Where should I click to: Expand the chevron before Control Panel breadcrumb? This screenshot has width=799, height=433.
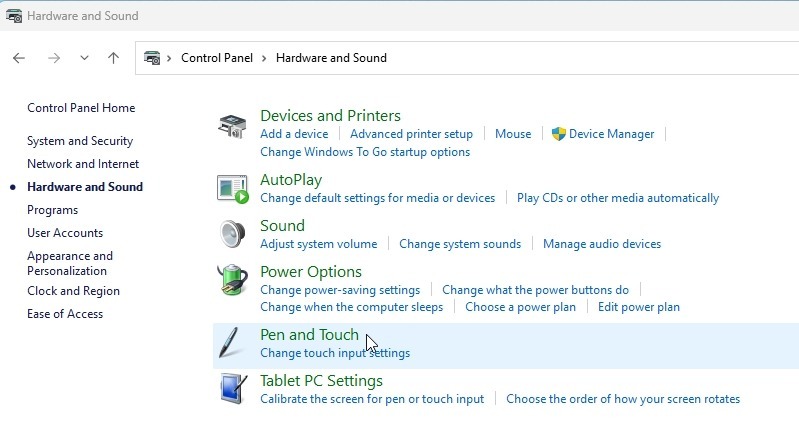171,58
